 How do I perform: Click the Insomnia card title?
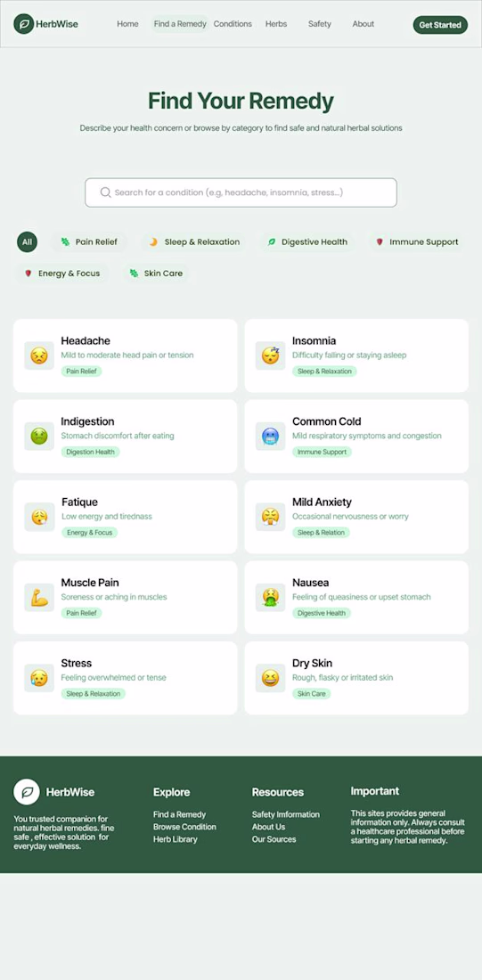(x=314, y=340)
